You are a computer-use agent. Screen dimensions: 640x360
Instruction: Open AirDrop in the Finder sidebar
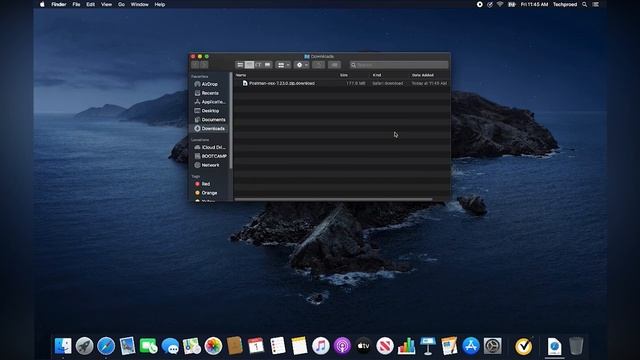coord(209,84)
